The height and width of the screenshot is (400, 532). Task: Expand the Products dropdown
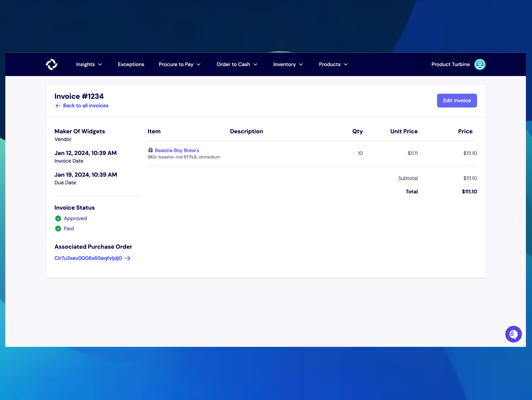click(x=333, y=64)
